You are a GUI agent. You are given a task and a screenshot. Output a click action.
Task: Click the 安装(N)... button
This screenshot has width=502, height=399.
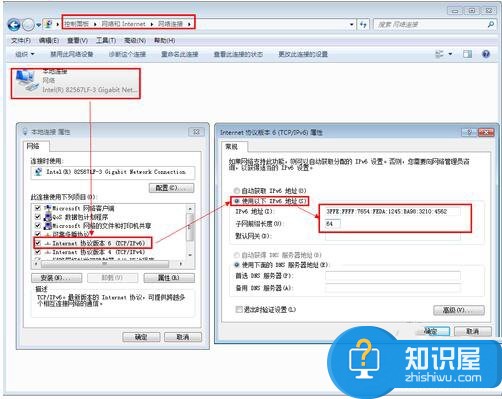(x=57, y=278)
